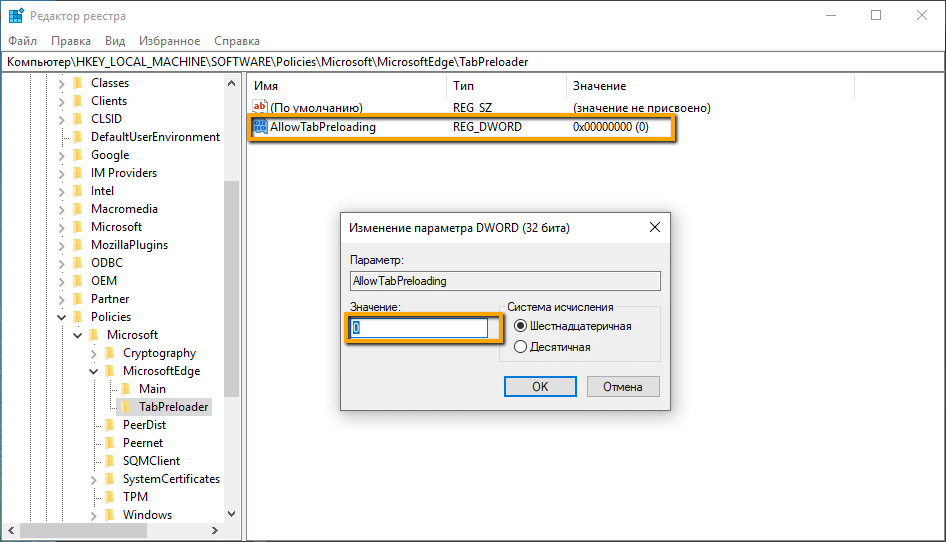Click the Registry Editor app icon in title bar
The image size is (946, 542).
pos(16,15)
